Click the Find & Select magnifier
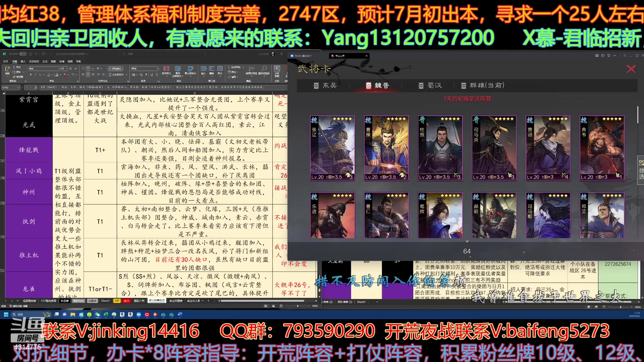 (264, 68)
